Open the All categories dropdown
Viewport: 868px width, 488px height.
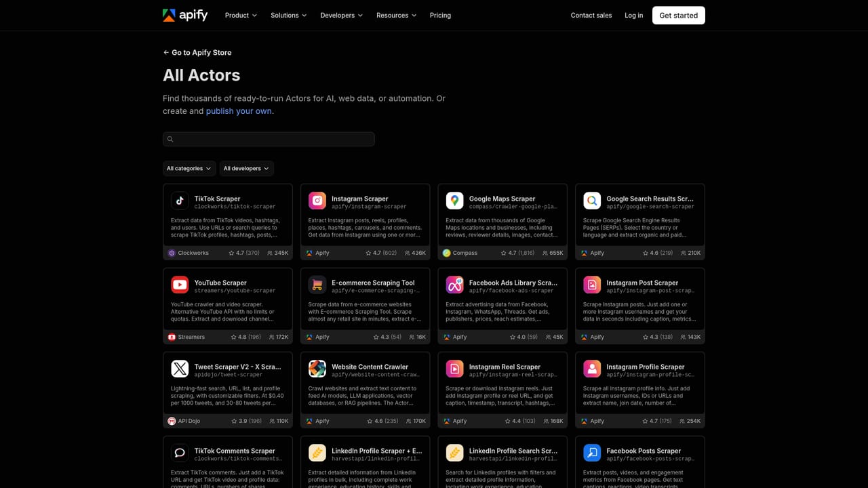[x=189, y=168]
